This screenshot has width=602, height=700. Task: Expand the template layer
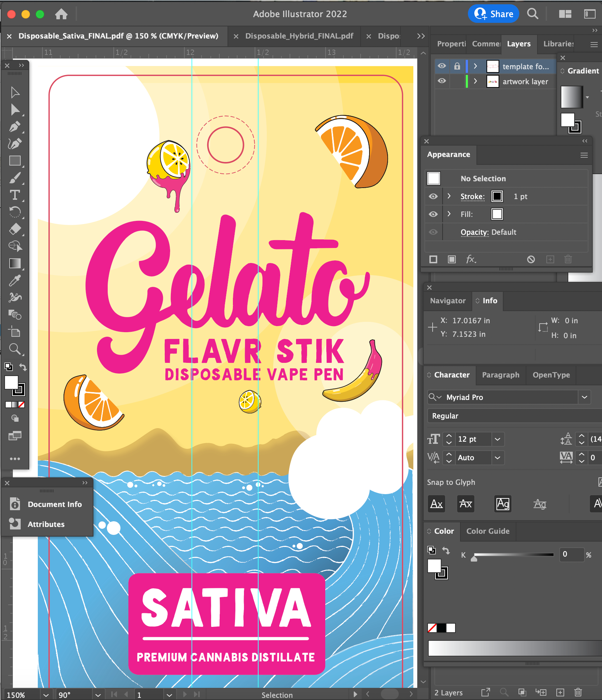coord(475,66)
